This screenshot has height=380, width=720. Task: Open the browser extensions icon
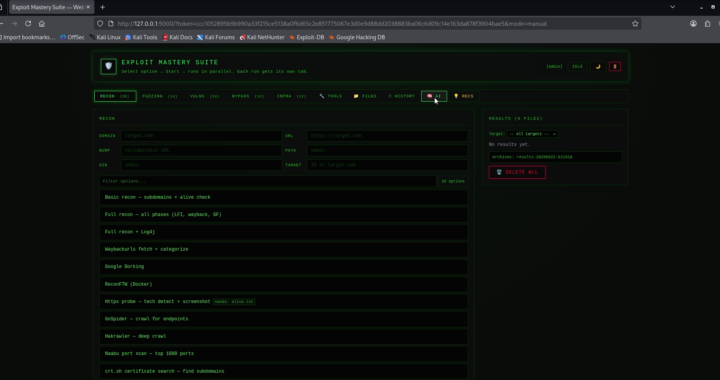coord(708,23)
